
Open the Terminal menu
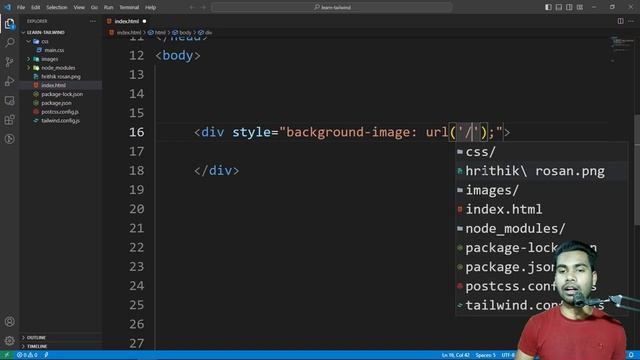click(129, 7)
